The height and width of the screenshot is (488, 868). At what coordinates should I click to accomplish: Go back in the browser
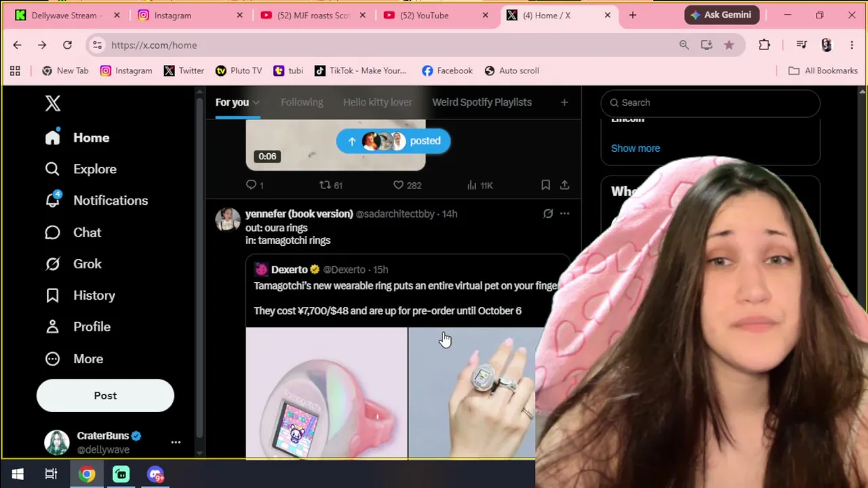[17, 45]
